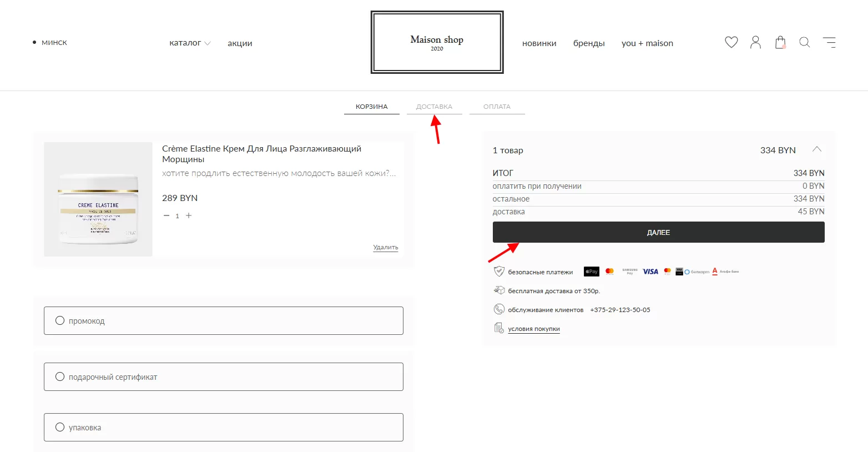Select the промокод radio option
868x452 pixels.
click(x=60, y=320)
